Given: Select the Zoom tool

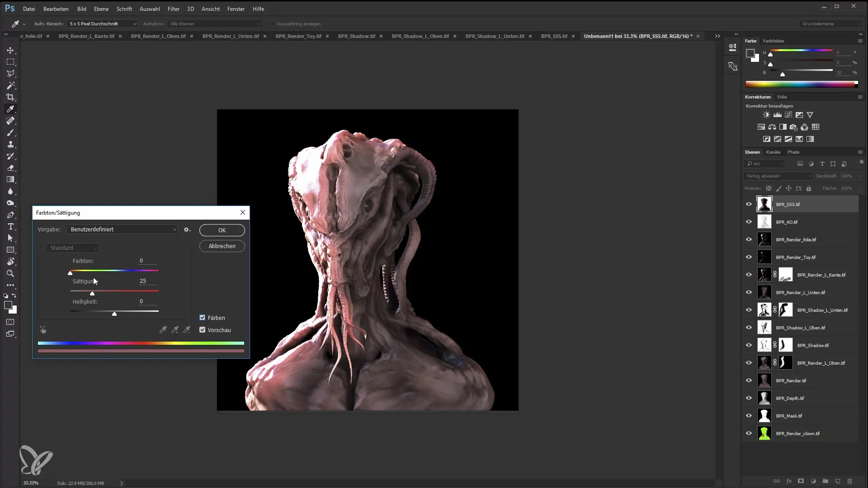Looking at the screenshot, I should [x=10, y=273].
